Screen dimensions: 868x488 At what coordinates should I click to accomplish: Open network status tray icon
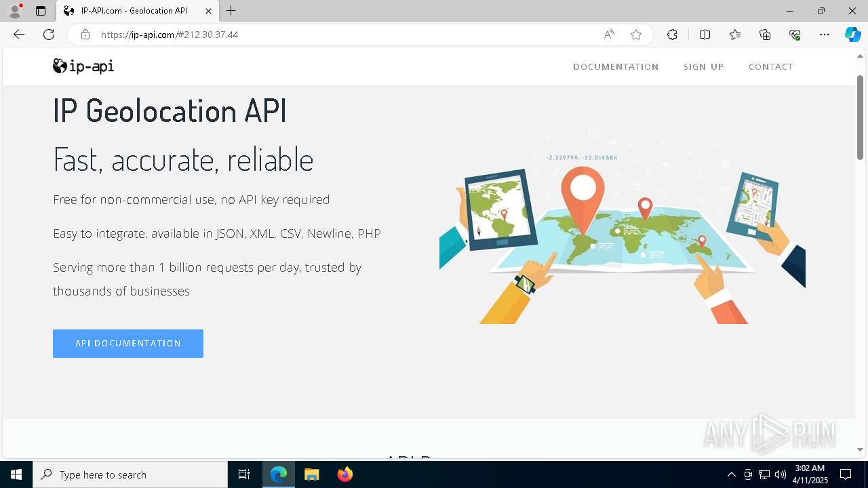pos(764,474)
